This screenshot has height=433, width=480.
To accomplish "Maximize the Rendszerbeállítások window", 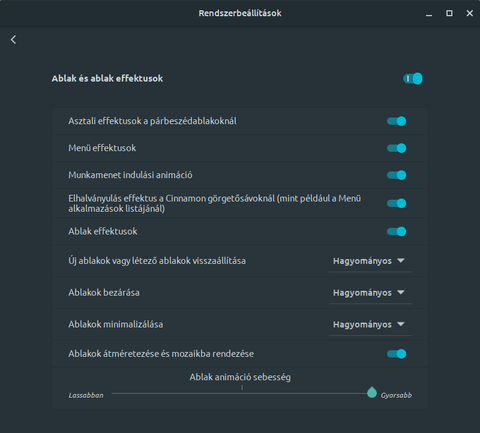I will (x=449, y=13).
